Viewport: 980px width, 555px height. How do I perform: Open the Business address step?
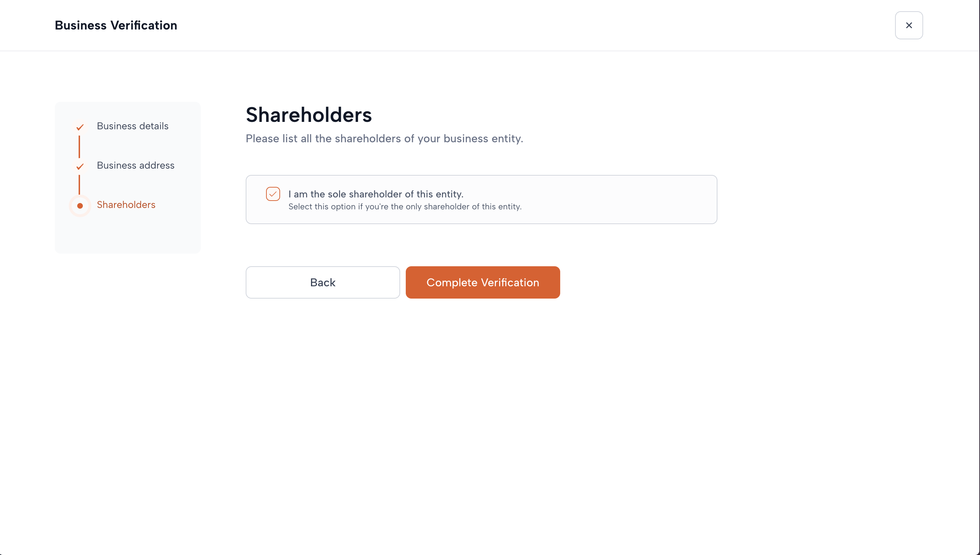pyautogui.click(x=135, y=165)
